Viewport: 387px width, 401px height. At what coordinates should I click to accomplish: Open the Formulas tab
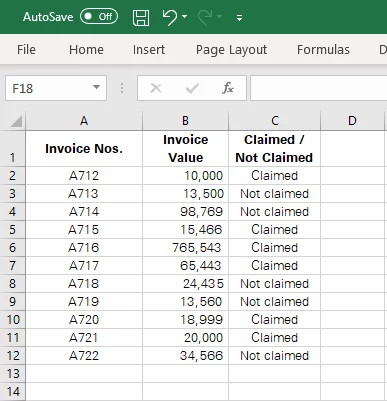(x=323, y=50)
